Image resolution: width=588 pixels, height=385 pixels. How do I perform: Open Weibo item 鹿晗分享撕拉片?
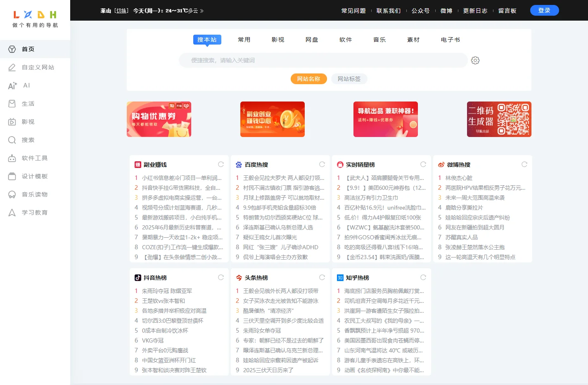click(x=464, y=208)
